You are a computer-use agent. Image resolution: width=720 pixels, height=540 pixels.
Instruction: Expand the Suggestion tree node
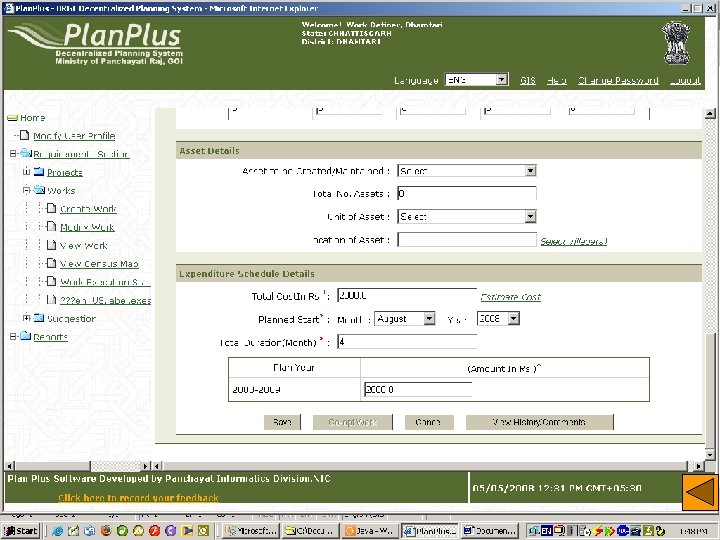[x=27, y=318]
